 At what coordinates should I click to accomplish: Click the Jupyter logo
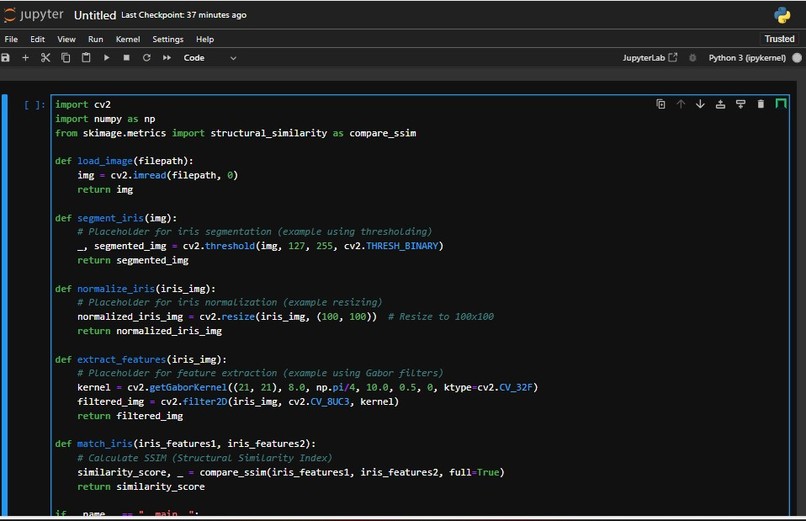point(33,15)
